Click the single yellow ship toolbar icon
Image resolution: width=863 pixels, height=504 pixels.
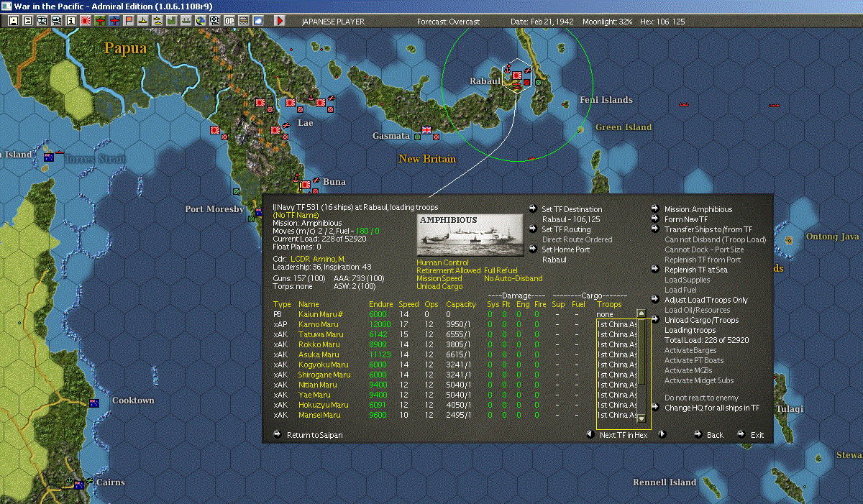(x=142, y=21)
